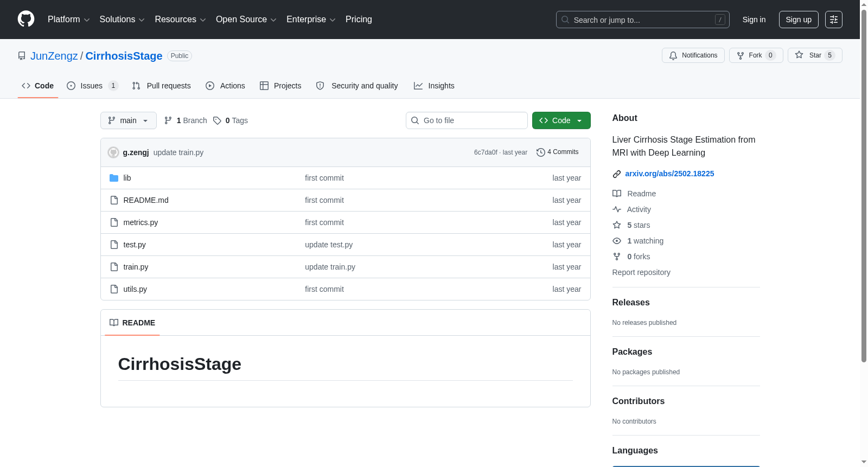
Task: Click the utils.py file icon
Action: 114,289
